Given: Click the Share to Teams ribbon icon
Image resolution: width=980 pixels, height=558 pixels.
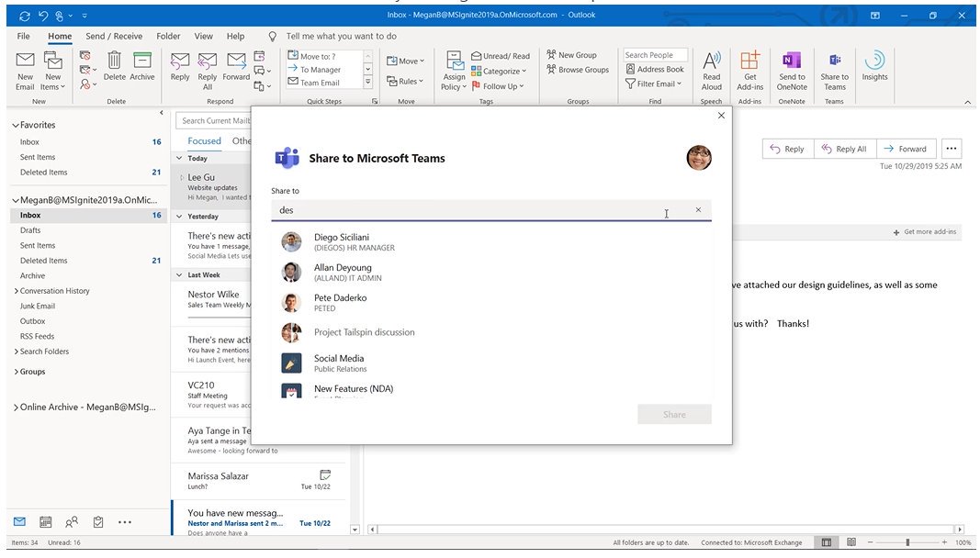Looking at the screenshot, I should click(x=834, y=71).
